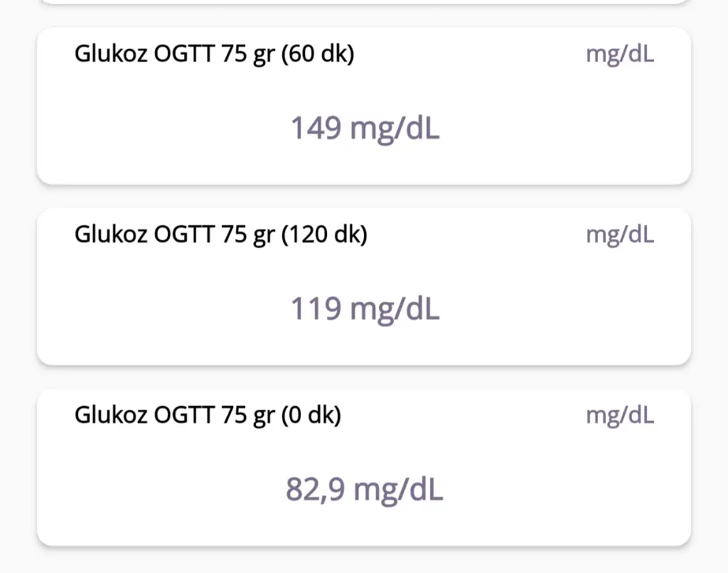Tap the partially visible card at top
This screenshot has width=728, height=573.
pyautogui.click(x=364, y=2)
